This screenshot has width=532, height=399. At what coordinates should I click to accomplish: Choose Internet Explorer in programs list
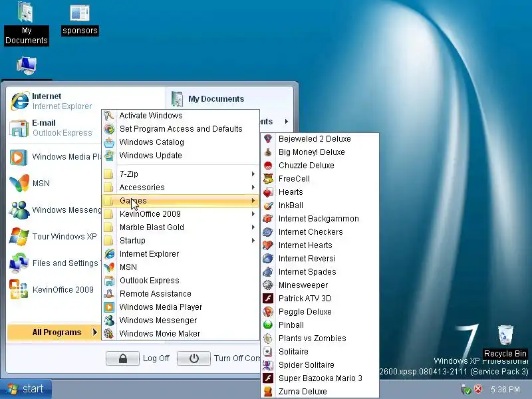point(180,254)
